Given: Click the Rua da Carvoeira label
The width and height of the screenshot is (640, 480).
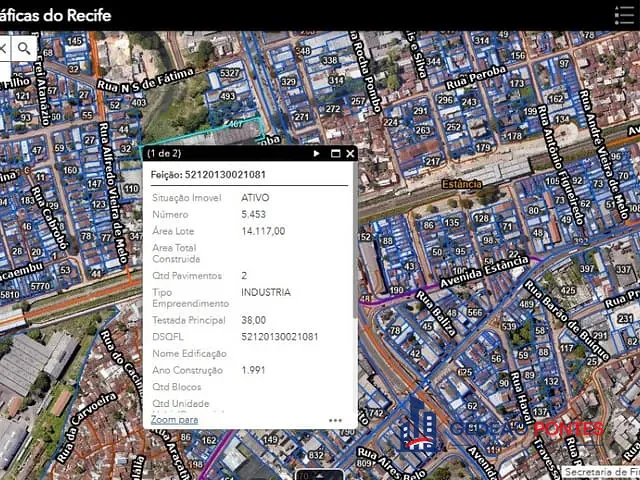Looking at the screenshot, I should point(87,427).
